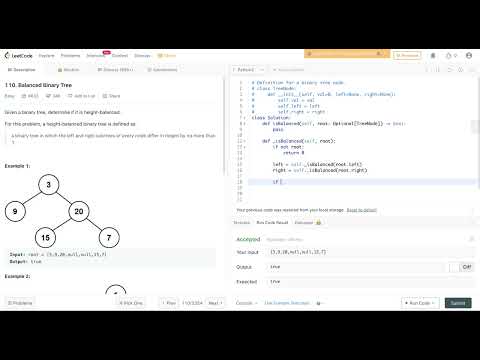This screenshot has height=360, width=480.
Task: Open the Python3 language dropdown
Action: coord(248,70)
